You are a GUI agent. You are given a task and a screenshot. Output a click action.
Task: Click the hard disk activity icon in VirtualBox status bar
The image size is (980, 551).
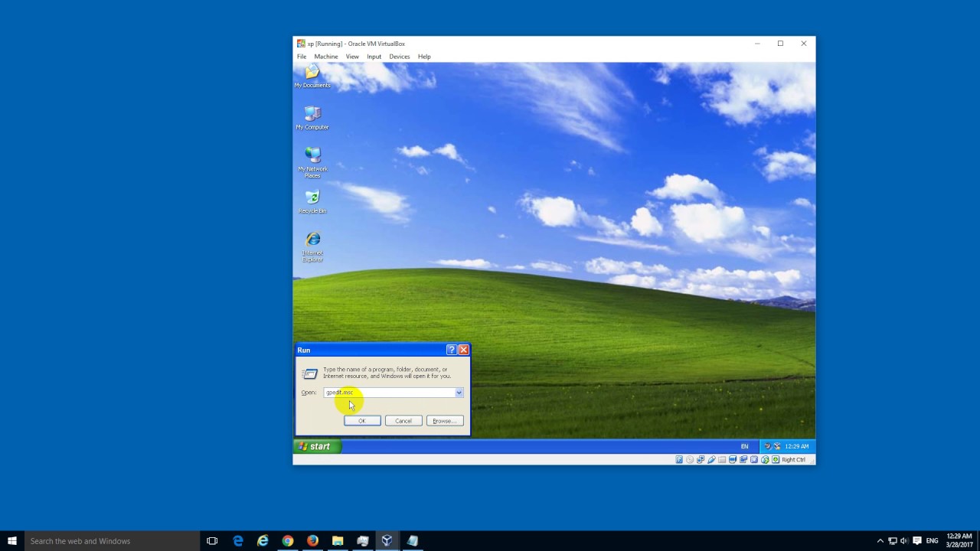[679, 459]
